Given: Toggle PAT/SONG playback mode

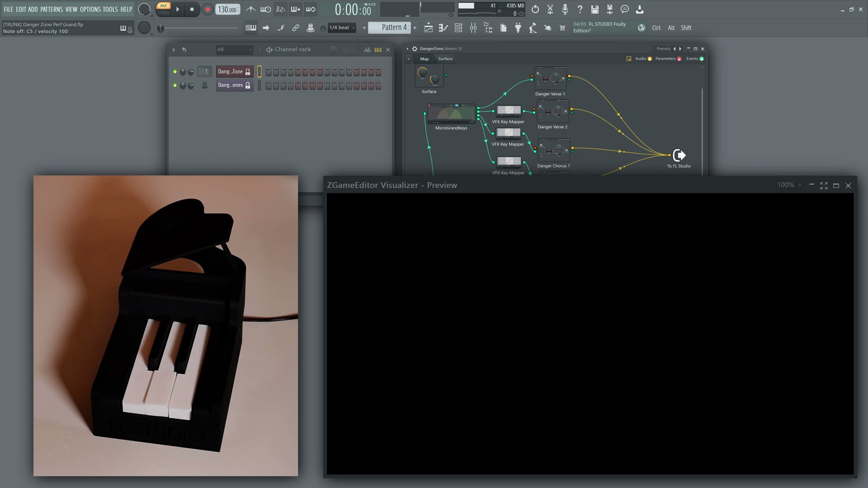Looking at the screenshot, I should coord(163,9).
